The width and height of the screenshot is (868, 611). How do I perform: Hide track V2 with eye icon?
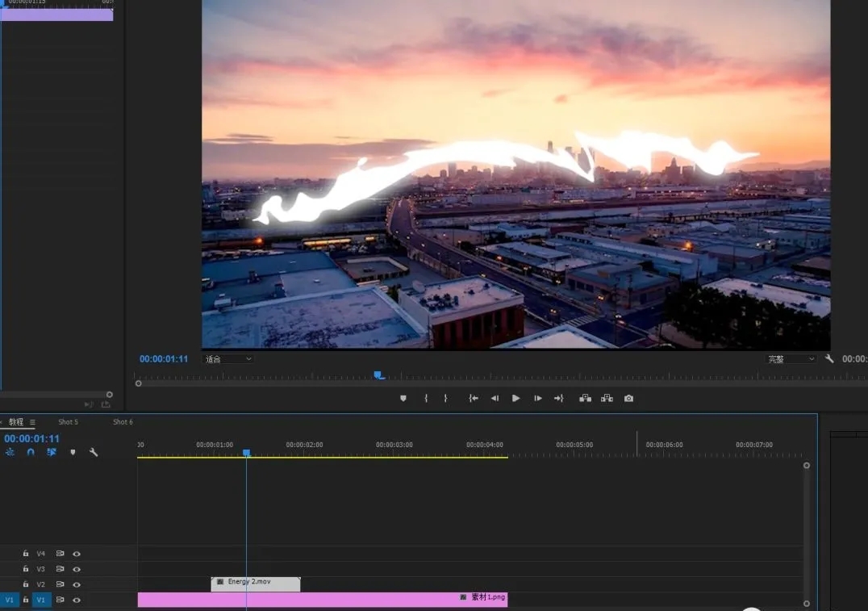[x=77, y=584]
